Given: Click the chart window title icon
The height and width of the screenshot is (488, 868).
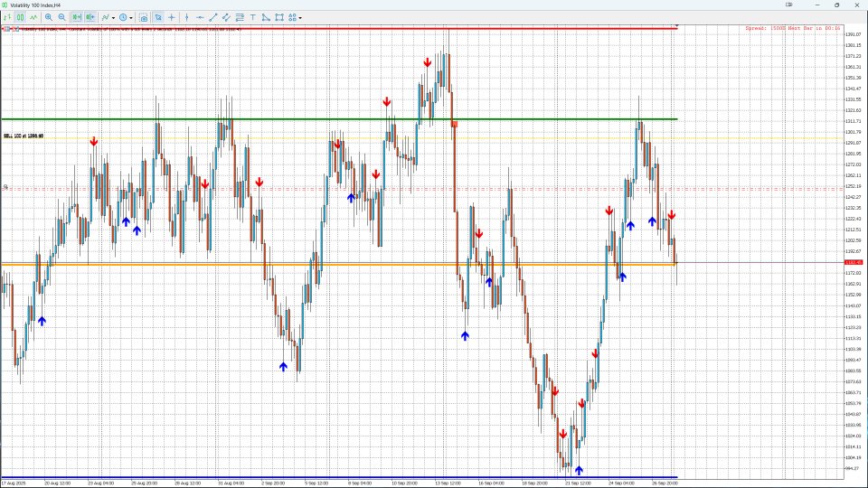Looking at the screenshot, I should point(5,5).
